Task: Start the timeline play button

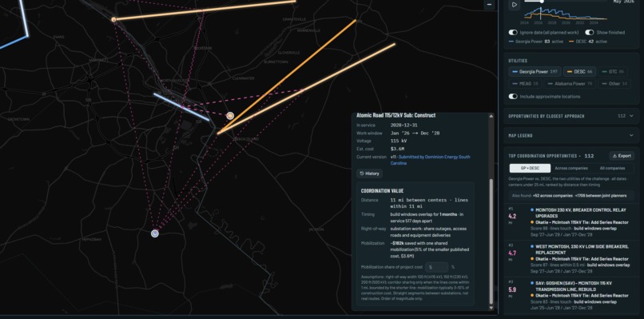Action: (x=515, y=5)
